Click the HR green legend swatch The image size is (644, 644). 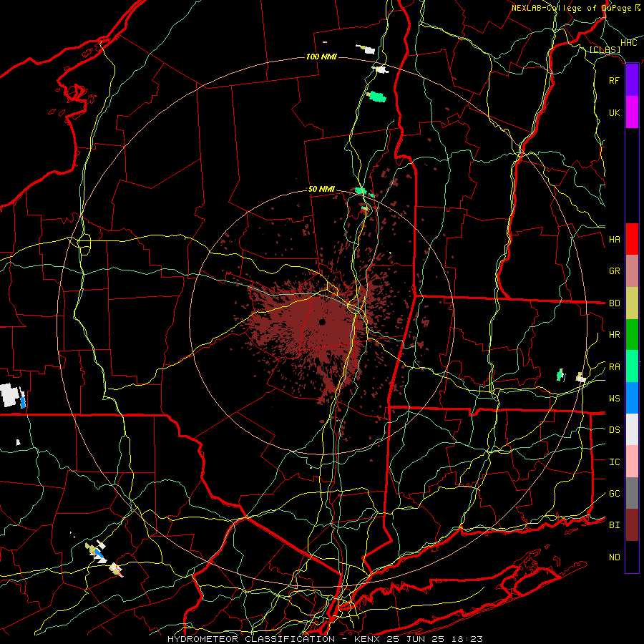coord(632,334)
